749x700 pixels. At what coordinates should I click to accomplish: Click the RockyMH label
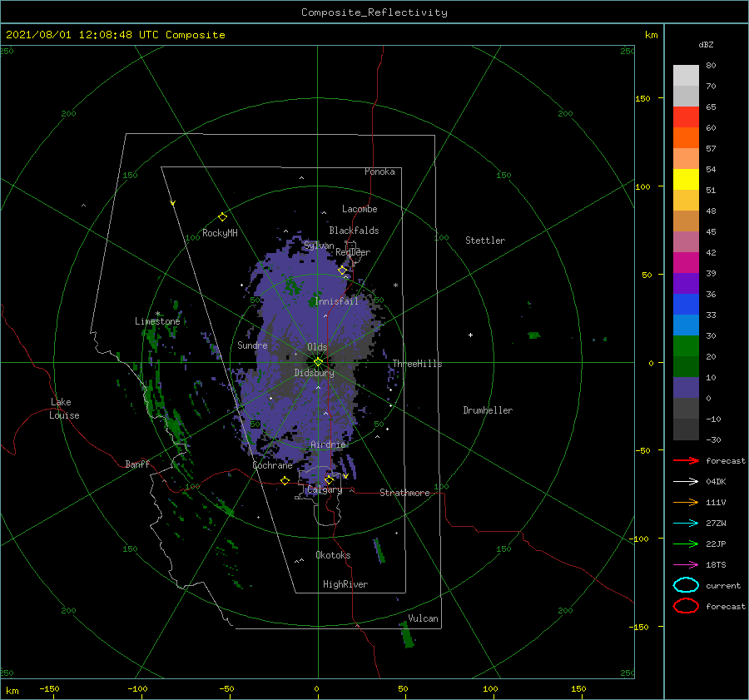click(220, 233)
